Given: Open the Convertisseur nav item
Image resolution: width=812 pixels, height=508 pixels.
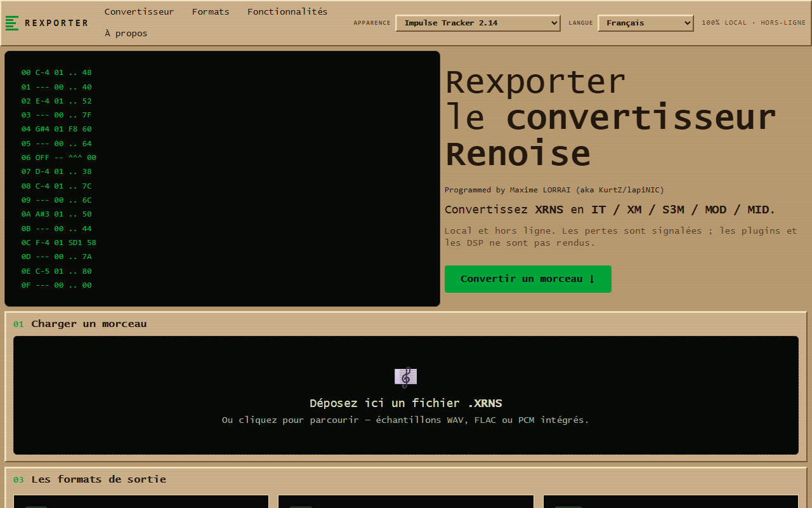Looking at the screenshot, I should [139, 11].
